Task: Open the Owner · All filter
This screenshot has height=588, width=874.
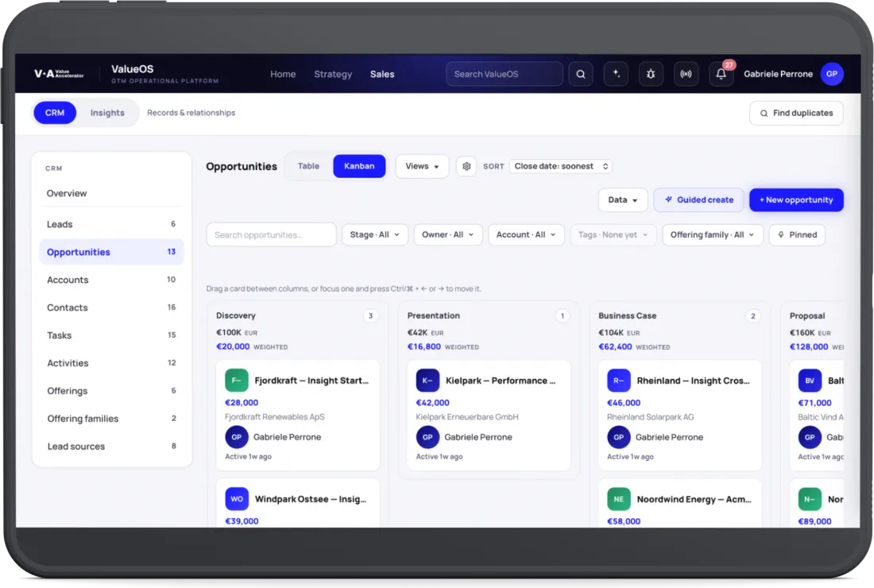Action: [447, 234]
